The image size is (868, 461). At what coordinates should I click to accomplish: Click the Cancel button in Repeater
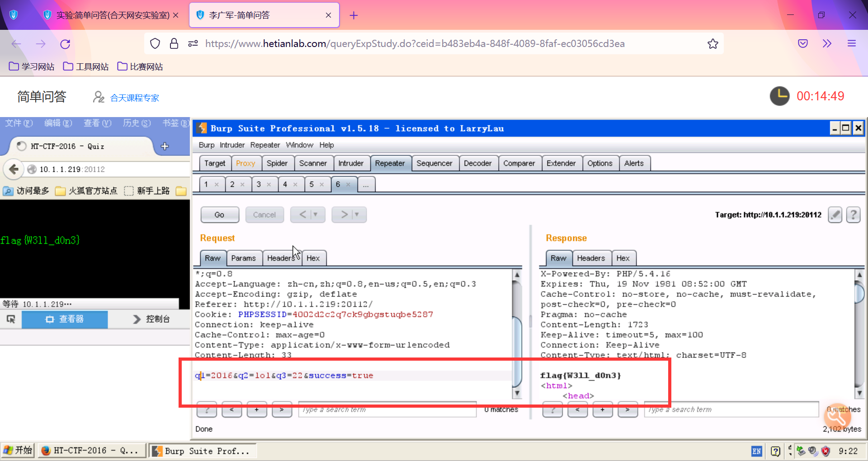point(264,215)
